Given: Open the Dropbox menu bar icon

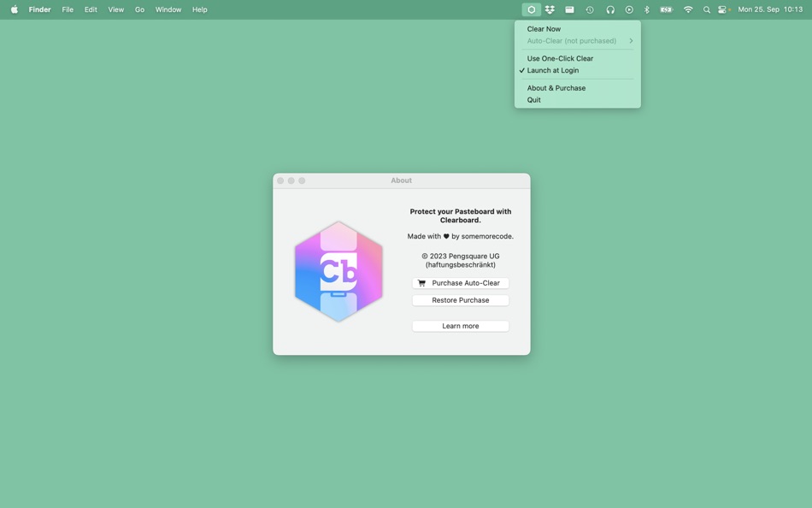Looking at the screenshot, I should 550,9.
